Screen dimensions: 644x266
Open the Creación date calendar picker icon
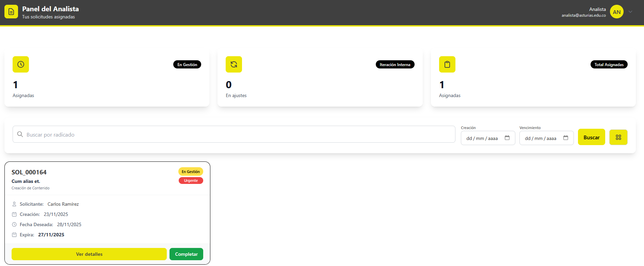(x=507, y=138)
